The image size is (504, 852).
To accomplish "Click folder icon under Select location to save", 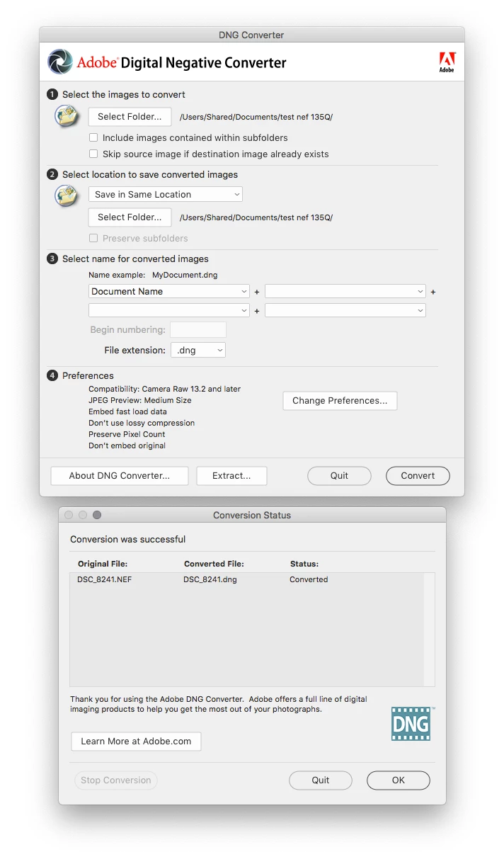I will click(67, 195).
